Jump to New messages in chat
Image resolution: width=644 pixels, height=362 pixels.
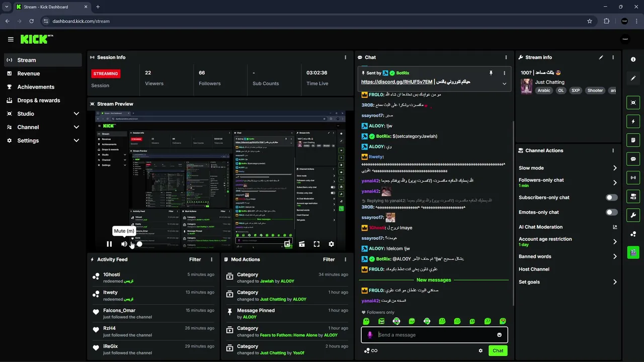pyautogui.click(x=434, y=280)
